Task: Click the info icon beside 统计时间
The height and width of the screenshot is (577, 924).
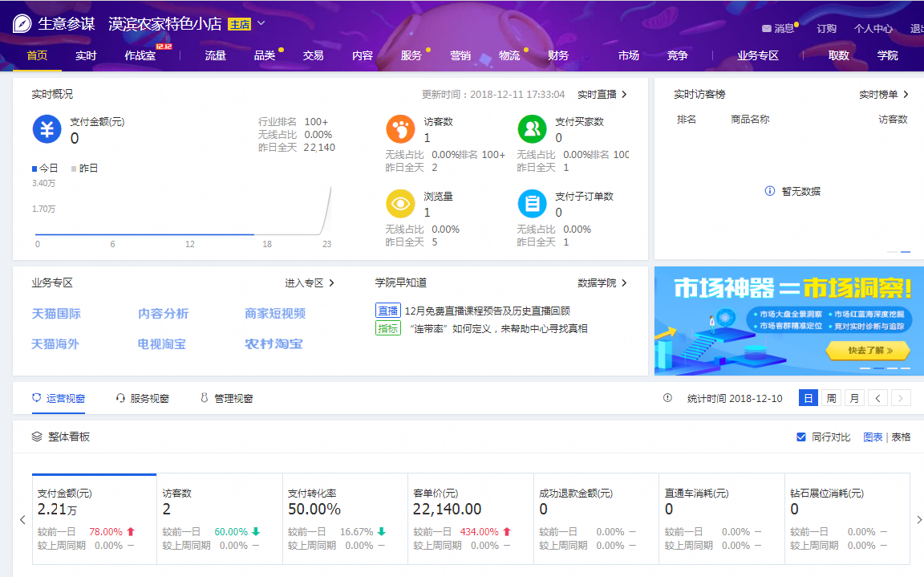Action: tap(667, 398)
